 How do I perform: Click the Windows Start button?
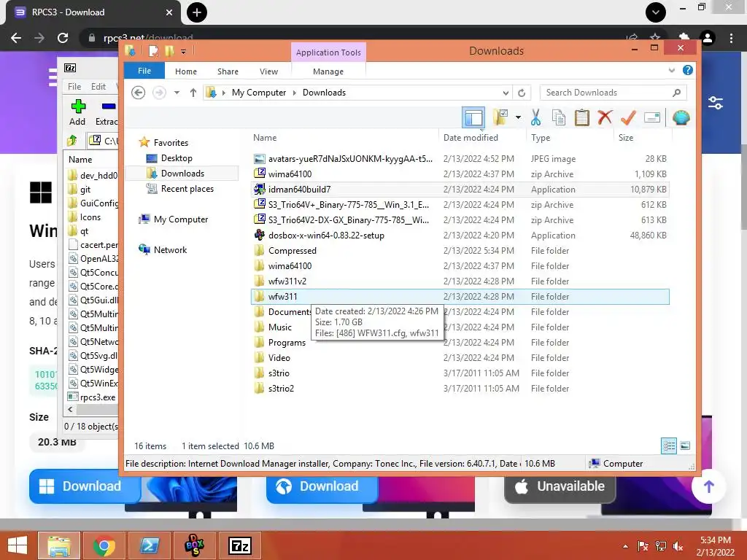[x=18, y=545]
